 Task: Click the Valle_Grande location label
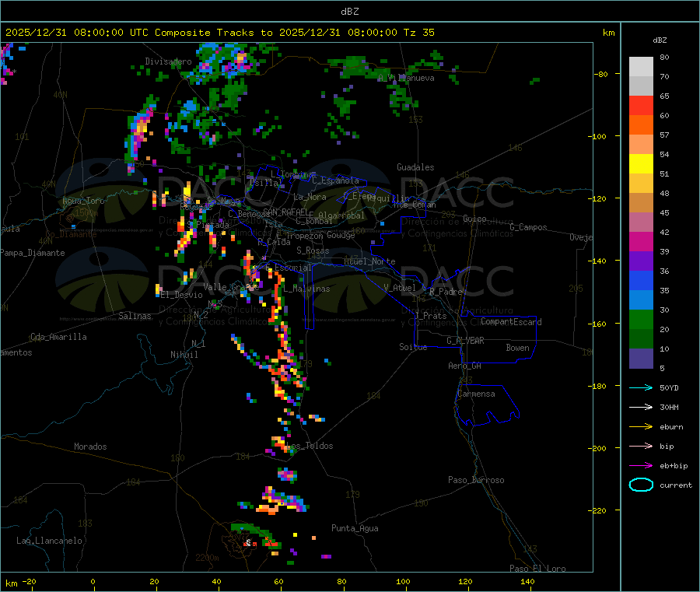tap(231, 287)
